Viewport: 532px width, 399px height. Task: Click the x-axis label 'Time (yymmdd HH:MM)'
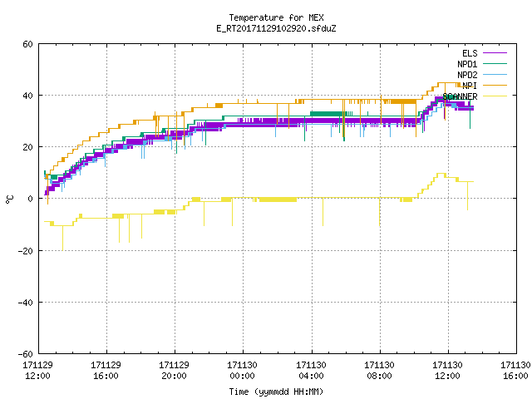point(276,392)
